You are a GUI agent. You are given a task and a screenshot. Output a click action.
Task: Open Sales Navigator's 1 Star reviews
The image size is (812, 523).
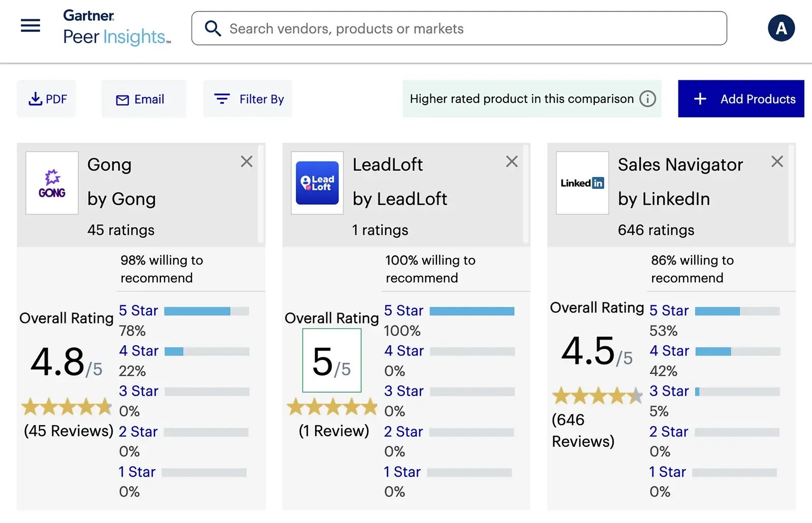(668, 472)
